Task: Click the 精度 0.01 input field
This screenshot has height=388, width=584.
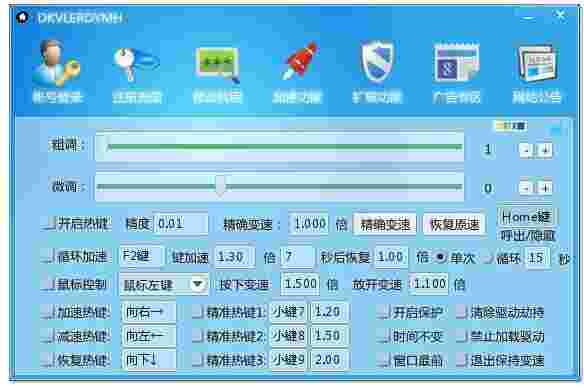Action: coord(181,224)
